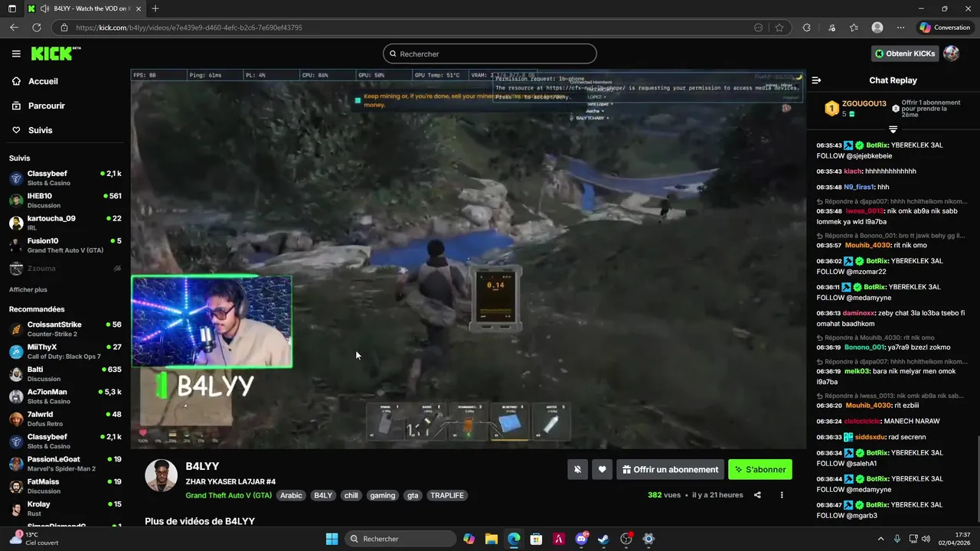Open Discord from the taskbar
Image resolution: width=980 pixels, height=551 pixels.
pos(581,539)
